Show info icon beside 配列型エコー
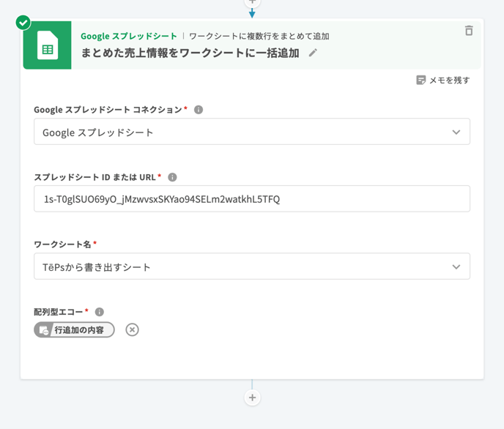This screenshot has width=504, height=429. (100, 312)
